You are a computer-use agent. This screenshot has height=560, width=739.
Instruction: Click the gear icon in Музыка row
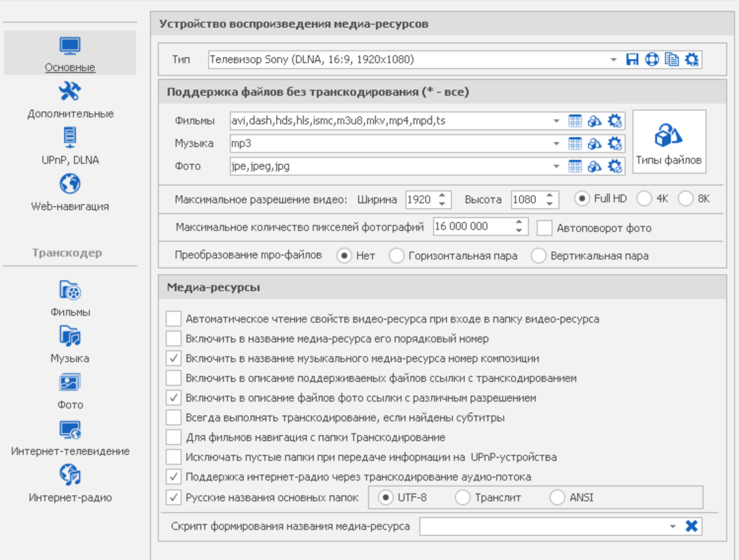[614, 144]
